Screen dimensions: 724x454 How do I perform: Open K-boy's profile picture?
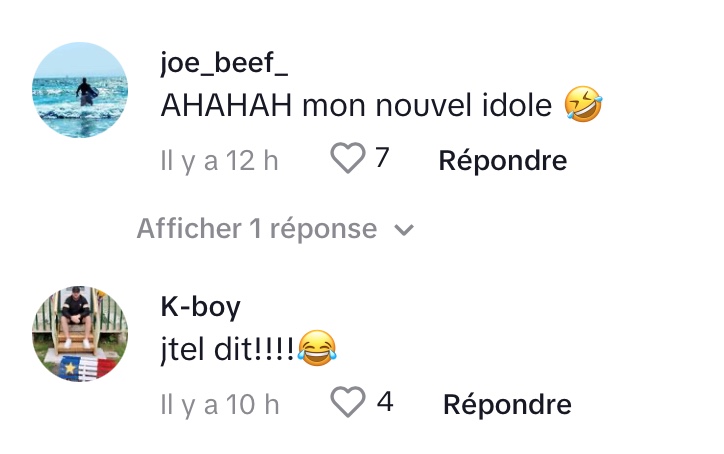(x=80, y=334)
